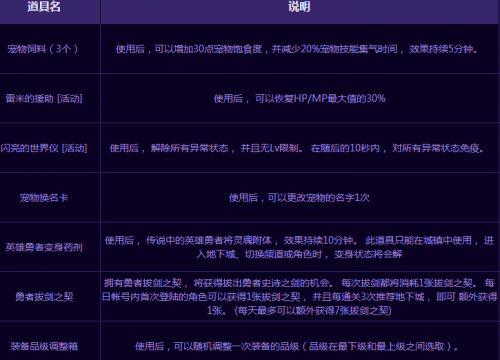The image size is (500, 360).
Task: Click the description starting 使用后，可以增加30点宠物饱食度
Action: pyautogui.click(x=297, y=49)
